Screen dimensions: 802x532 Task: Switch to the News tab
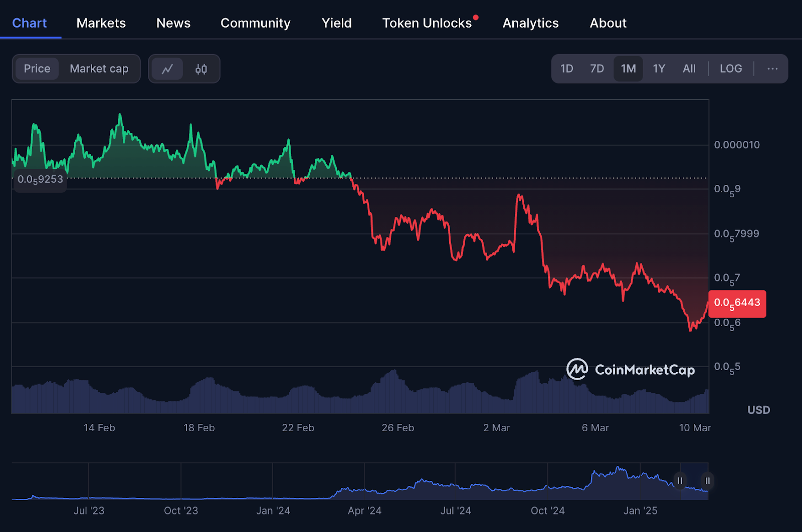[173, 23]
